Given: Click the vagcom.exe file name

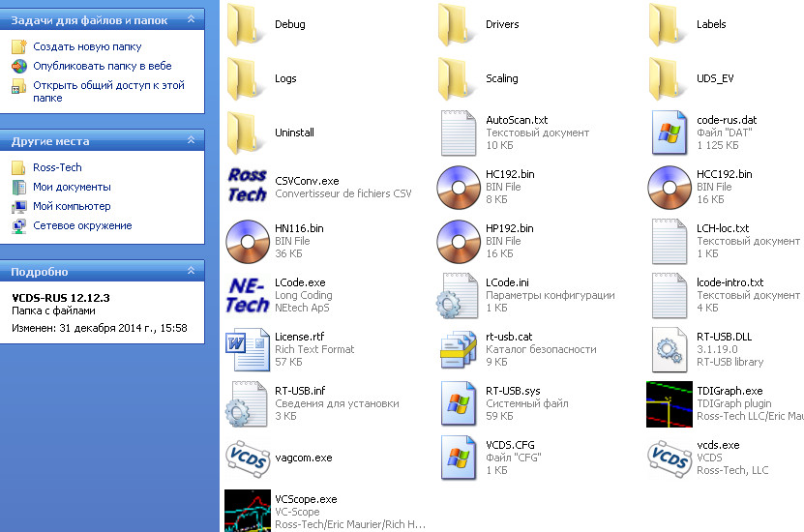Looking at the screenshot, I should (303, 458).
